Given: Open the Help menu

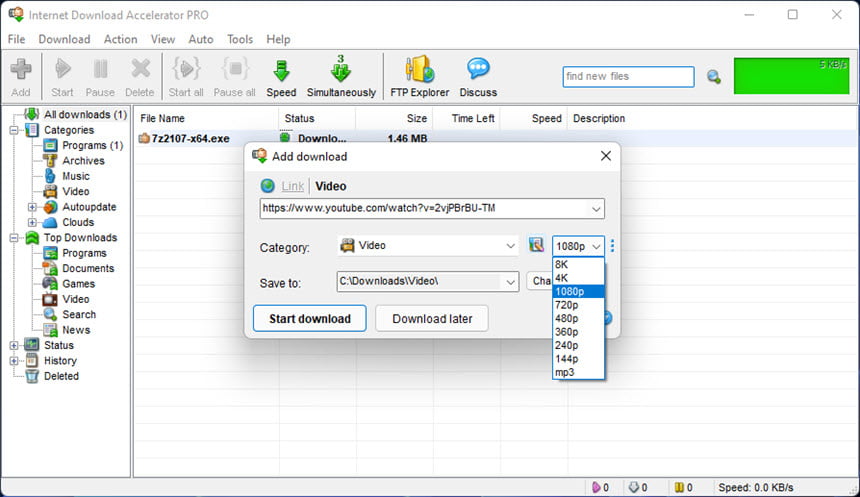Looking at the screenshot, I should coord(278,39).
